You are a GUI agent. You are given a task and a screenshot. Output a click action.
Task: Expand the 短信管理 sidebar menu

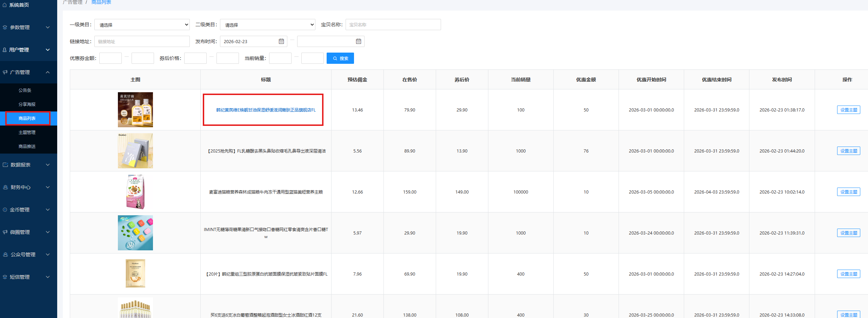48,277
